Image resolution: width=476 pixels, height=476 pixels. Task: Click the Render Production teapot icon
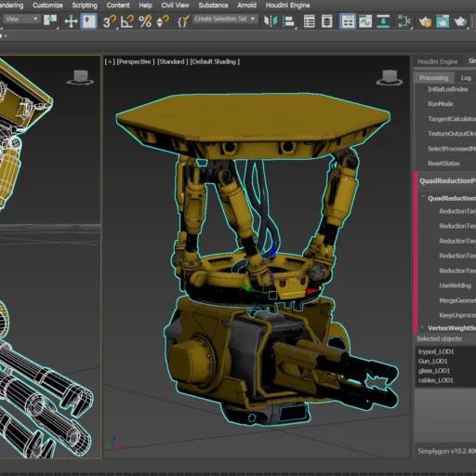(x=460, y=21)
